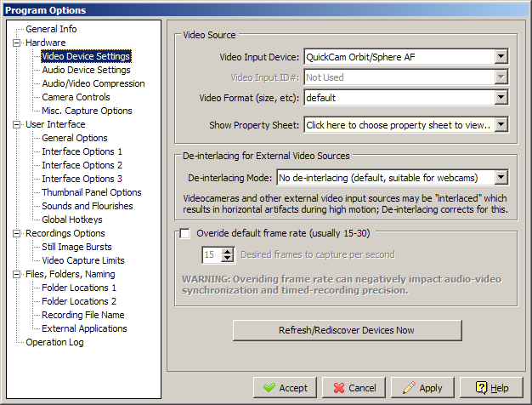Open Audio Device Settings page
Viewport: 532px width, 405px height.
(x=86, y=70)
